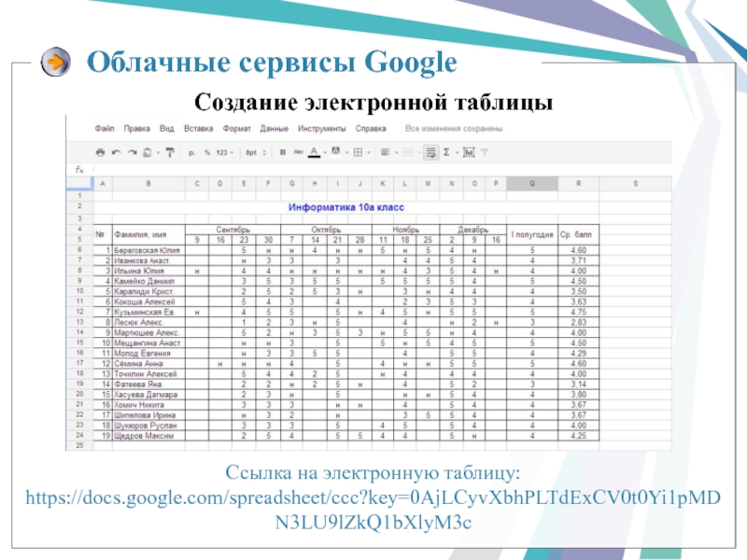
Task: Open the 8pt font size dropdown
Action: tap(256, 153)
